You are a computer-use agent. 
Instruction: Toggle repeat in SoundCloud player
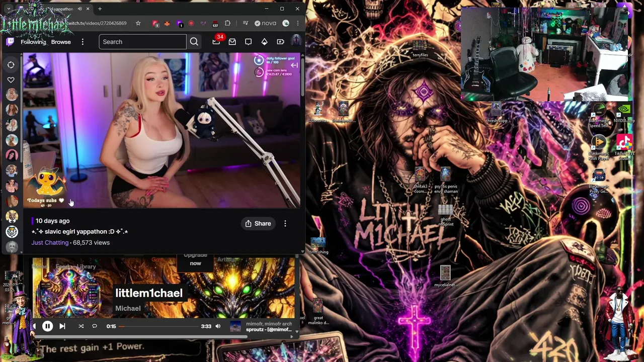click(94, 326)
